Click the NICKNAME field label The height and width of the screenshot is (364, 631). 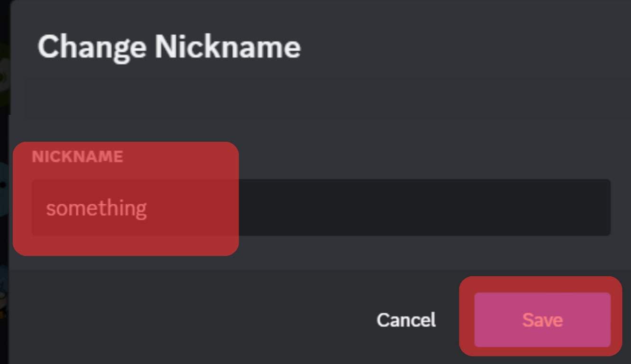[77, 156]
